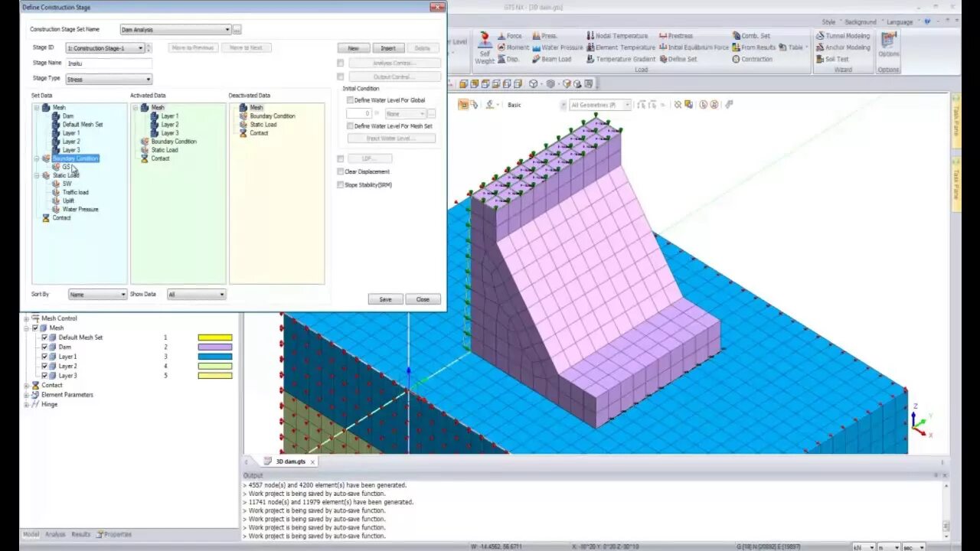Click the Stage Name input field
Viewport: 980px width, 551px height.
pos(109,63)
